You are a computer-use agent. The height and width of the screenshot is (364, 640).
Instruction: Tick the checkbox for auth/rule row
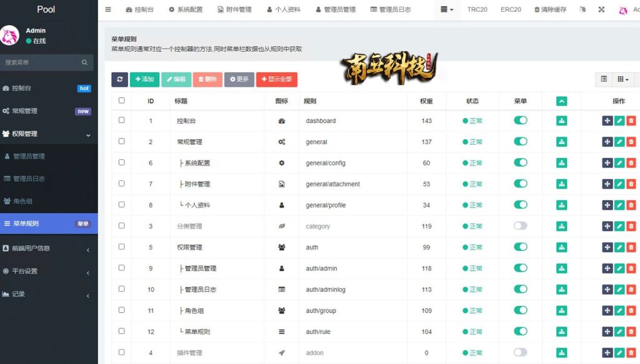pos(122,331)
